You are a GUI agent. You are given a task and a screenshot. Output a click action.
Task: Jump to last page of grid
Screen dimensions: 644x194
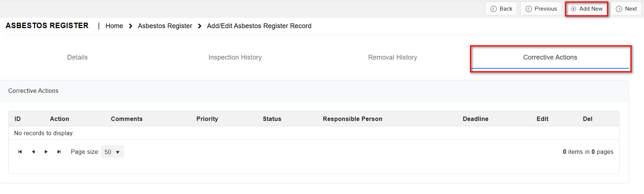59,152
